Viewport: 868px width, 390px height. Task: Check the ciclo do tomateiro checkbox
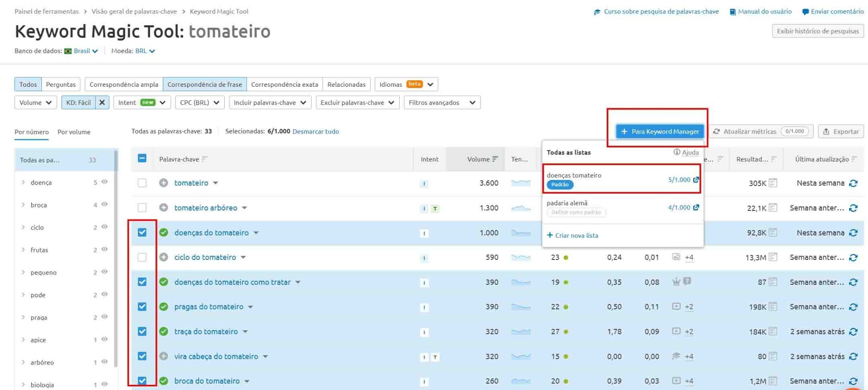point(142,257)
